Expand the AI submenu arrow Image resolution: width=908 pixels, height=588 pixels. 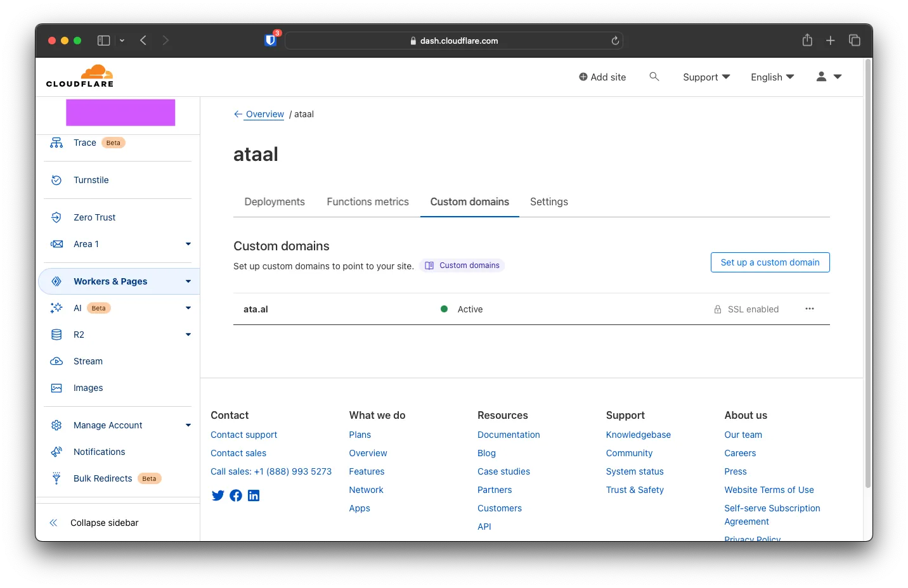coord(188,308)
